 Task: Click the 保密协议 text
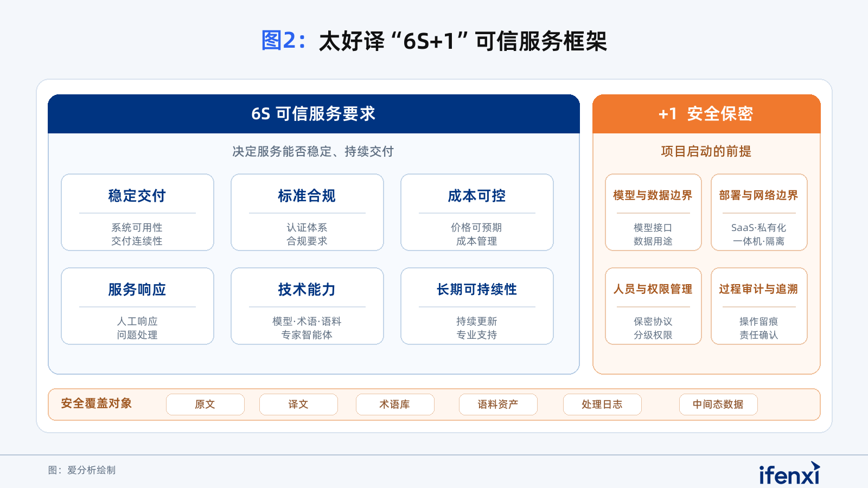pyautogui.click(x=653, y=322)
